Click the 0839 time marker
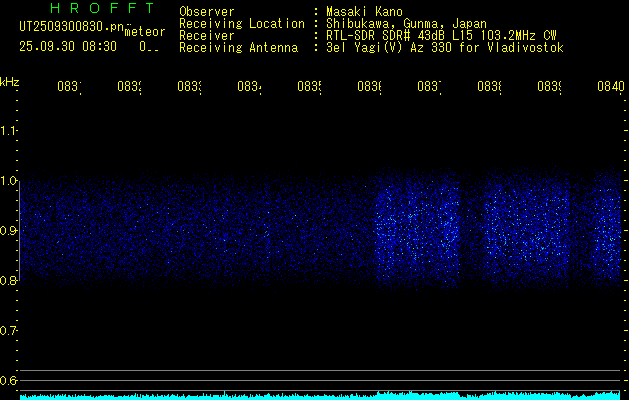 (x=549, y=87)
